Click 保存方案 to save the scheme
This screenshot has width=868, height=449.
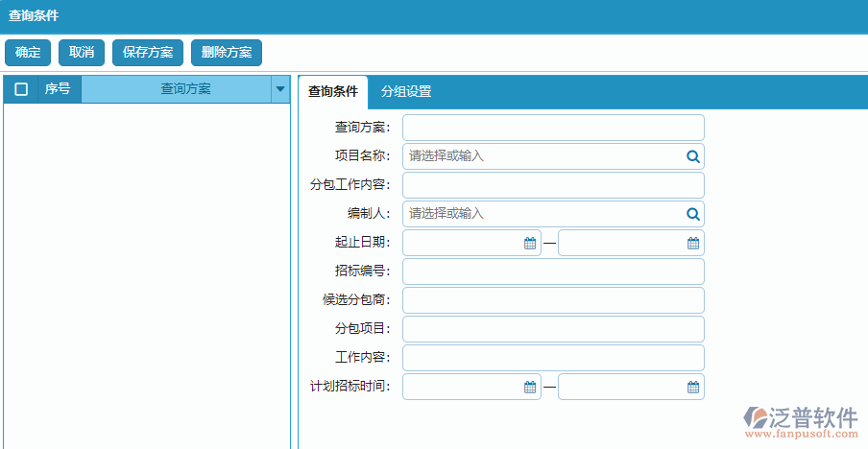[148, 53]
